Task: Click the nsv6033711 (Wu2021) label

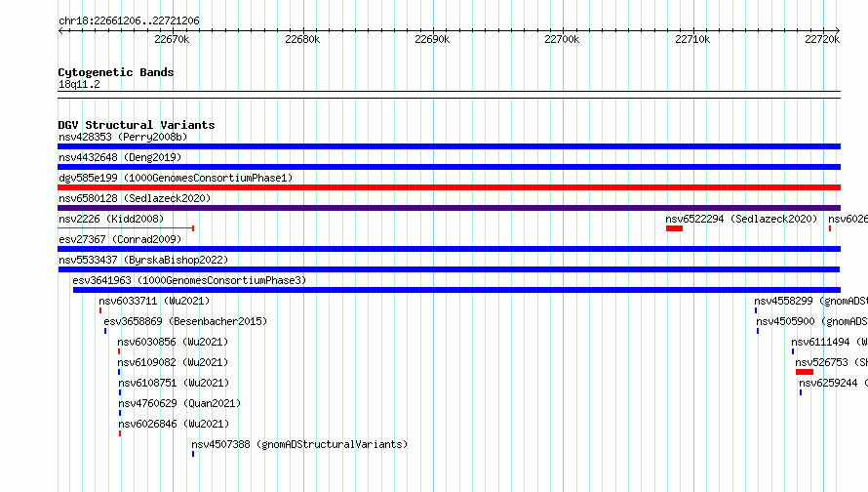Action: click(154, 301)
